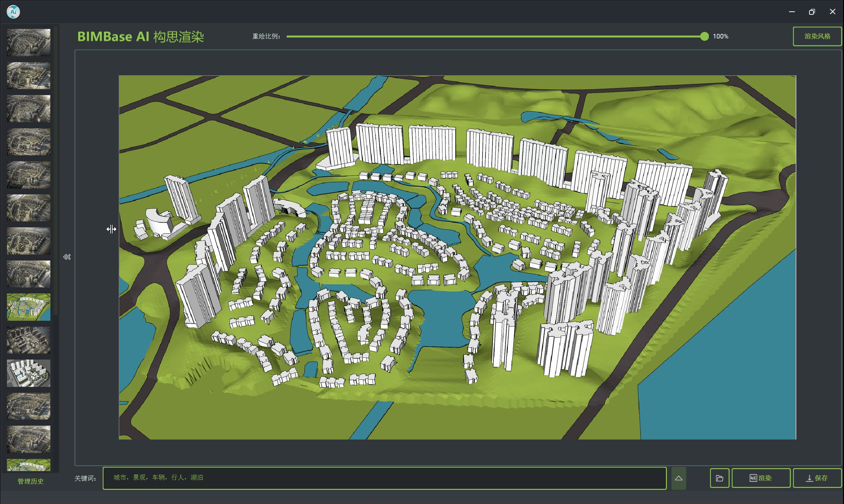
Task: Click the 关键词 keywords input field
Action: [384, 478]
